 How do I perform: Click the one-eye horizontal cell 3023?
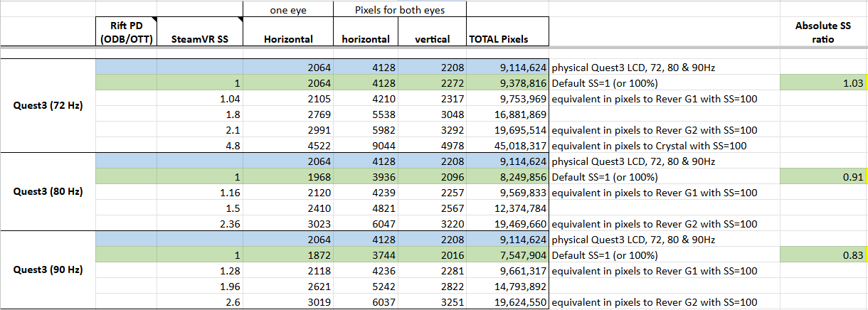pyautogui.click(x=289, y=224)
